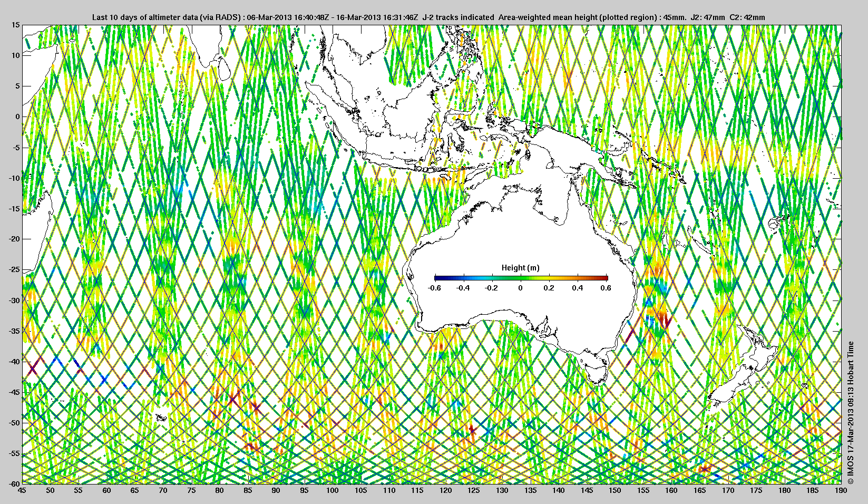Click longitude axis label 95
Screen dimensions: 868x504
304,491
